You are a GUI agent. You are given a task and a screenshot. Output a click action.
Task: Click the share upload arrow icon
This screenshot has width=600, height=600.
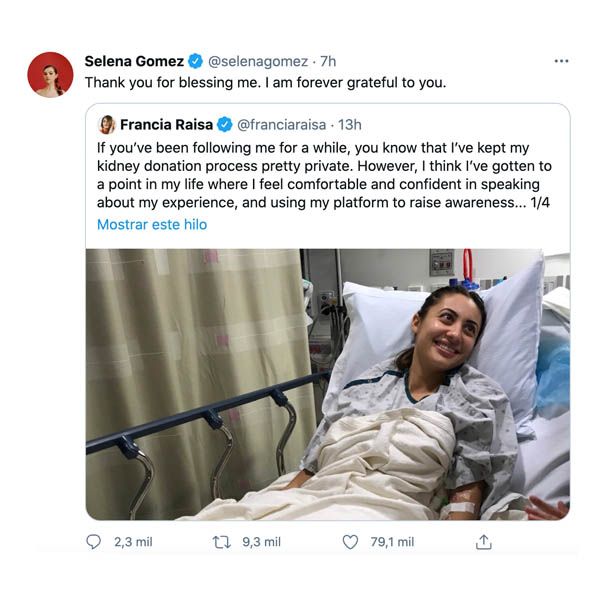tap(483, 542)
